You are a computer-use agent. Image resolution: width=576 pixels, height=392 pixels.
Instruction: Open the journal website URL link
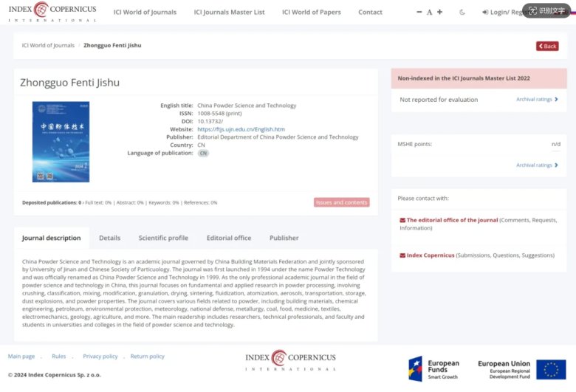point(241,129)
